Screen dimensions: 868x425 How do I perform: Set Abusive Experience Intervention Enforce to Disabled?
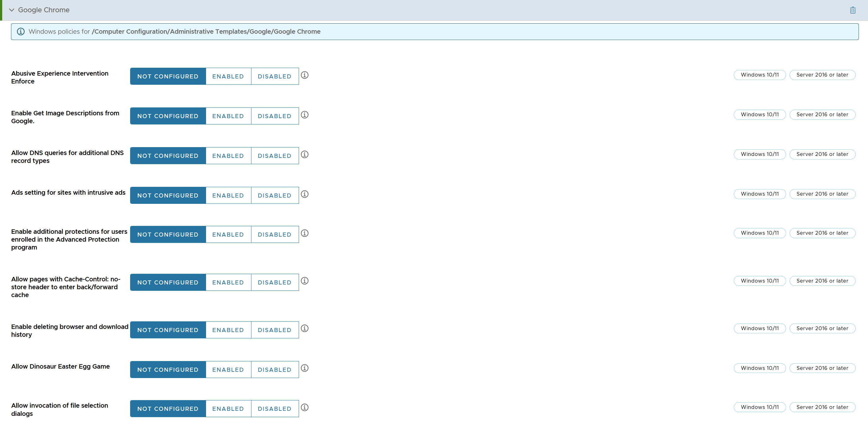(275, 77)
